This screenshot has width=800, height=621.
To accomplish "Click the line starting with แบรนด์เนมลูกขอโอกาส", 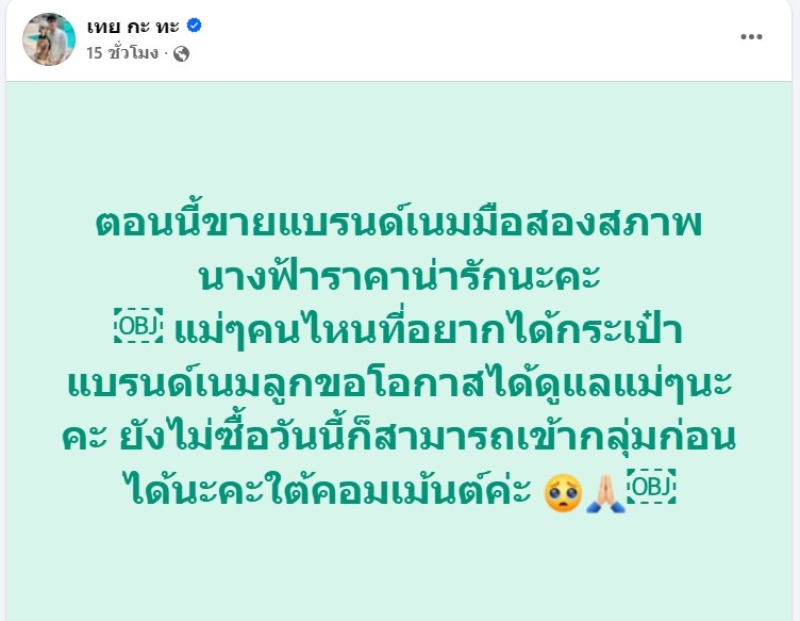I will pos(400,385).
